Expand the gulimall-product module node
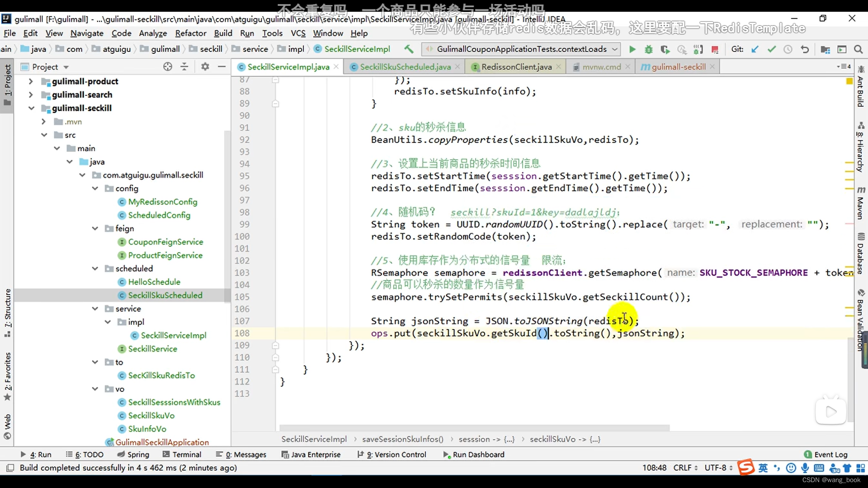Screen dimensions: 868x488 (x=31, y=81)
